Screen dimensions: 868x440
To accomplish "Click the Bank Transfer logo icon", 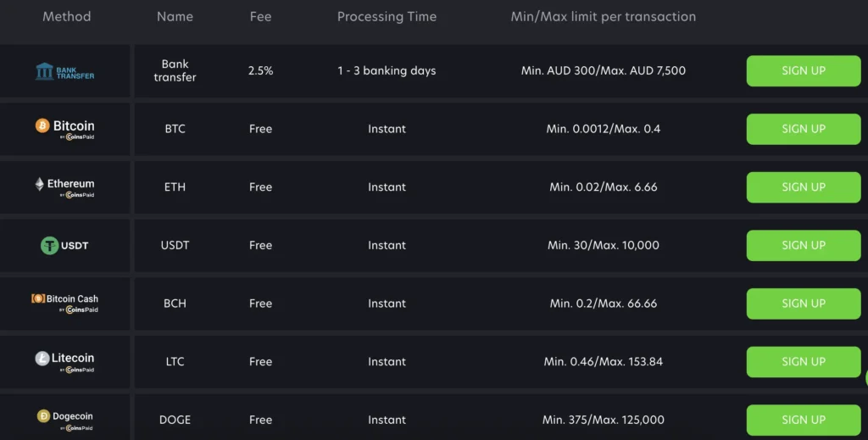I will click(x=64, y=71).
